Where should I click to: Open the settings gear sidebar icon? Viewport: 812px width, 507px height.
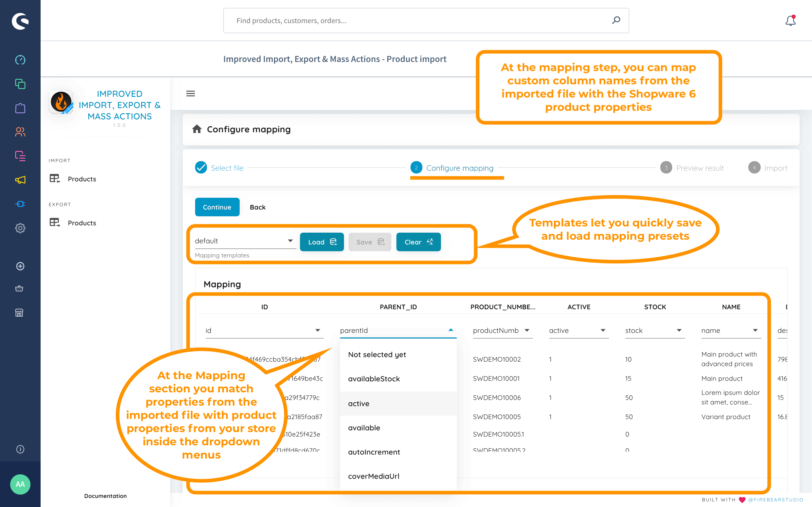click(x=20, y=228)
